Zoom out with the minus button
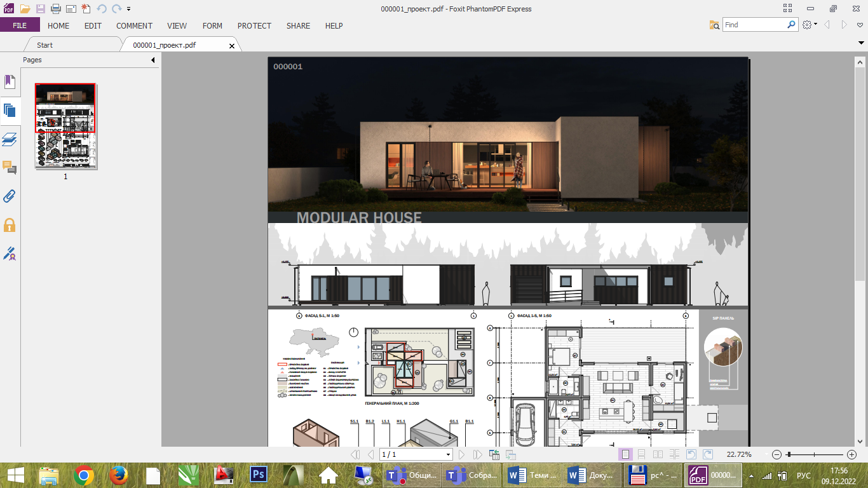The width and height of the screenshot is (868, 488). (776, 454)
